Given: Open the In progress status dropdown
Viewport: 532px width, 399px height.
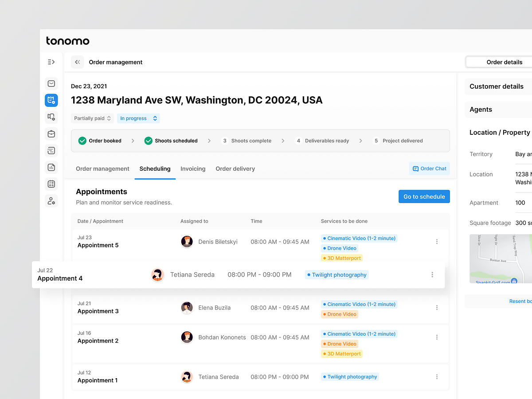Looking at the screenshot, I should pyautogui.click(x=137, y=118).
